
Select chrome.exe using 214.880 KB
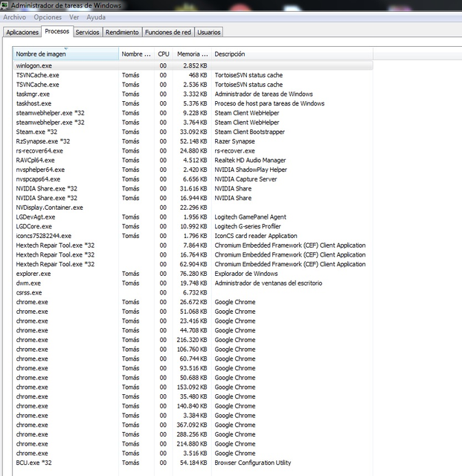[x=193, y=444]
